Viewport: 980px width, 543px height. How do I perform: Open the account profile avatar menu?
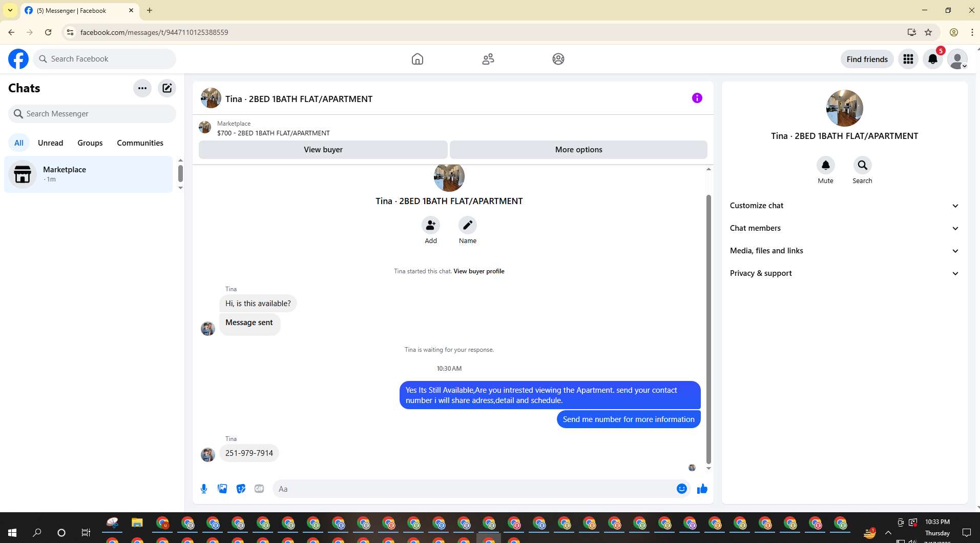[x=957, y=59]
